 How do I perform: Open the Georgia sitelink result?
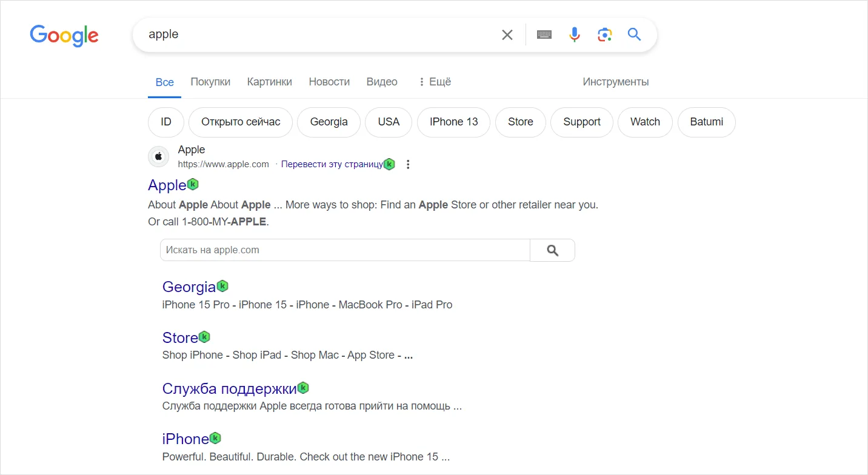[189, 286]
